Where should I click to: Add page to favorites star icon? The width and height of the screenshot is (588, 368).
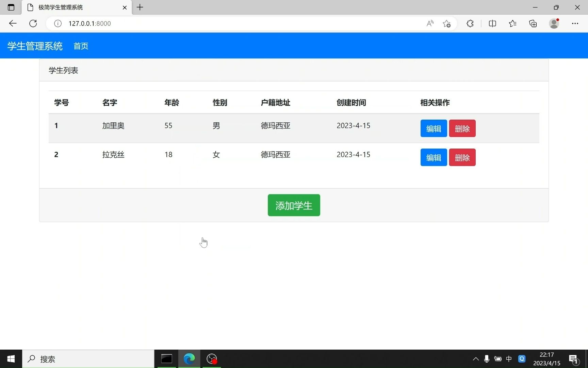pyautogui.click(x=447, y=24)
